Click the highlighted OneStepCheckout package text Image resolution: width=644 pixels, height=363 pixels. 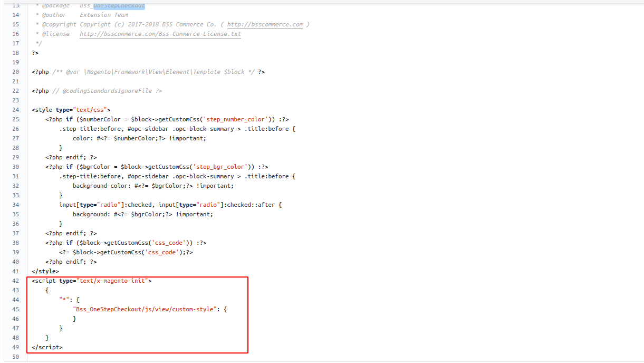119,5
